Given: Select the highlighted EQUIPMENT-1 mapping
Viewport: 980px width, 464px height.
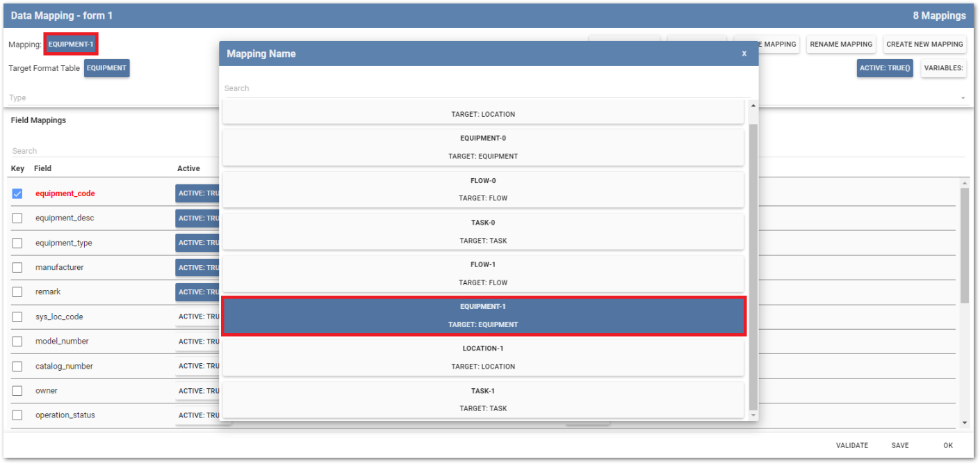Looking at the screenshot, I should coord(483,316).
